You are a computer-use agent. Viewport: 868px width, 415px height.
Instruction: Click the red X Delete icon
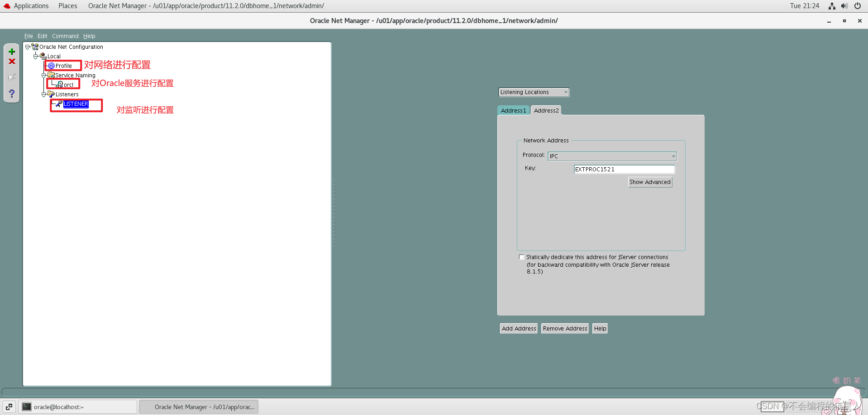coord(12,61)
